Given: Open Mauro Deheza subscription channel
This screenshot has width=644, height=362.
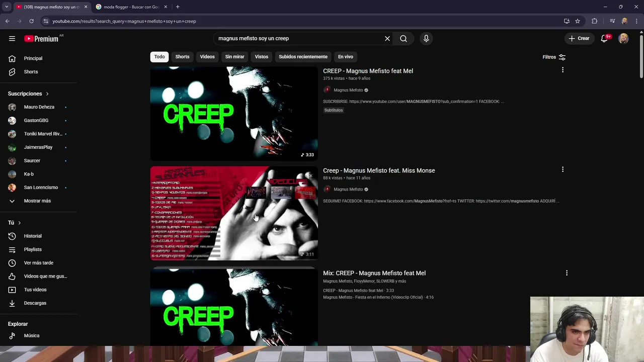Looking at the screenshot, I should 38,107.
